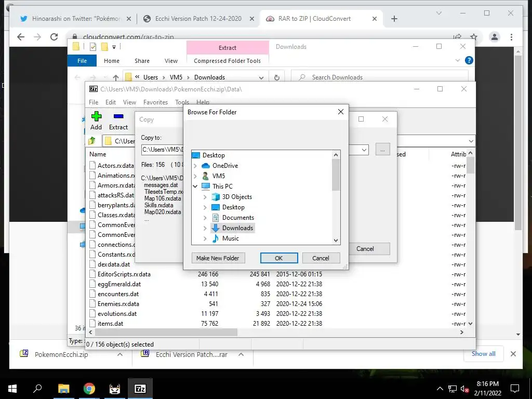Open 7-Zip View menu
The width and height of the screenshot is (532, 399).
[x=129, y=102]
